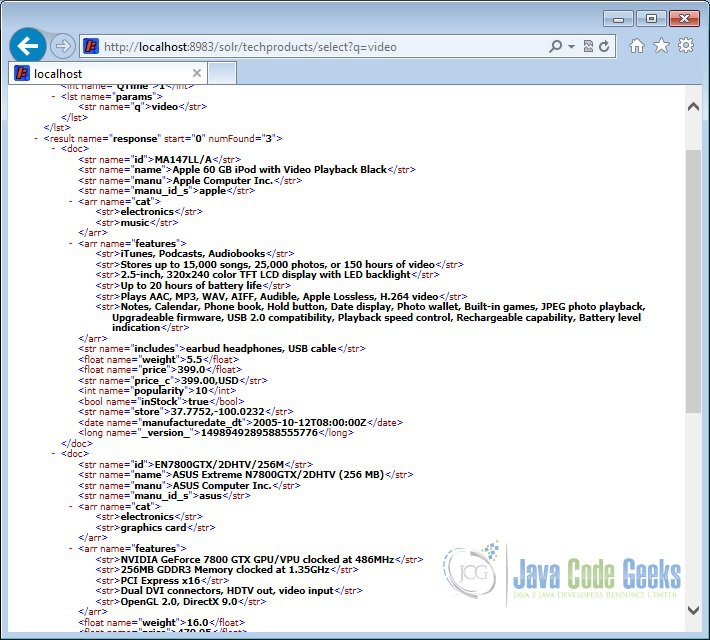Click the browser Forward arrow button
The width and height of the screenshot is (710, 640).
(62, 46)
